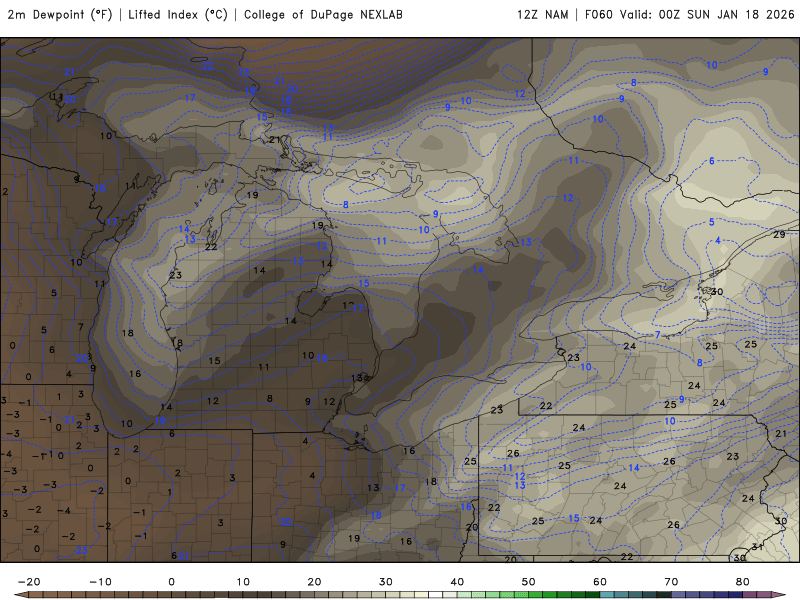Click the "2m Dewpoint (°F)" title text
The image size is (800, 600).
[x=59, y=15]
